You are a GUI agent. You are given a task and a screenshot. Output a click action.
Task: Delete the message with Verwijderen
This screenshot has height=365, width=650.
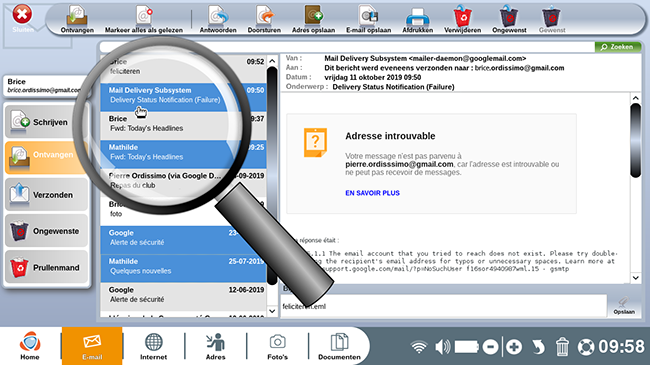pyautogui.click(x=463, y=19)
